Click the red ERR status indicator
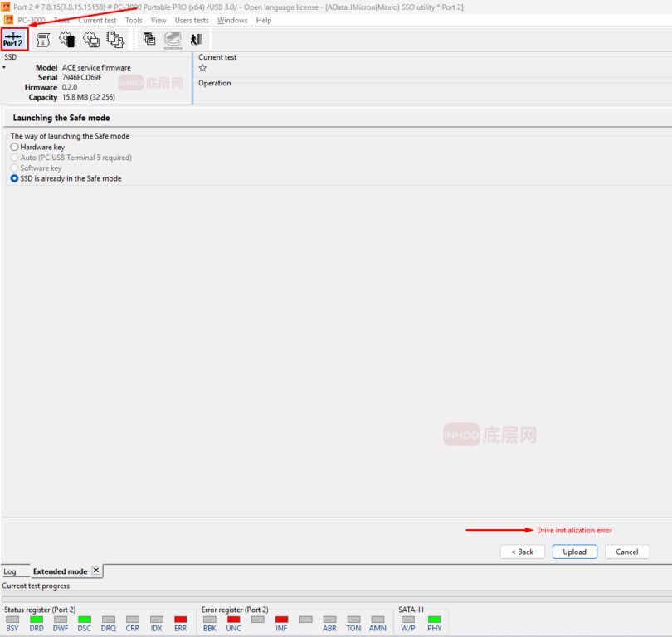The width and height of the screenshot is (672, 637). point(181,620)
